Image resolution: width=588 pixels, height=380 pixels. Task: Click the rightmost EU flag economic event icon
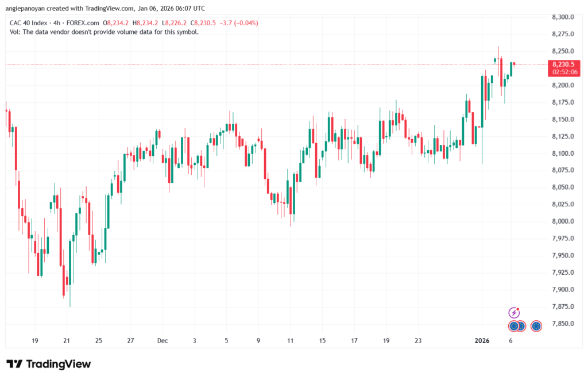point(536,326)
